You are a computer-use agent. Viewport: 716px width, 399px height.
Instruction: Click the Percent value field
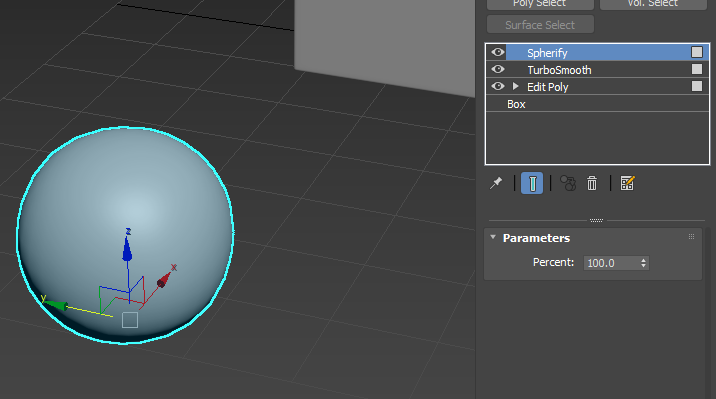(x=611, y=263)
